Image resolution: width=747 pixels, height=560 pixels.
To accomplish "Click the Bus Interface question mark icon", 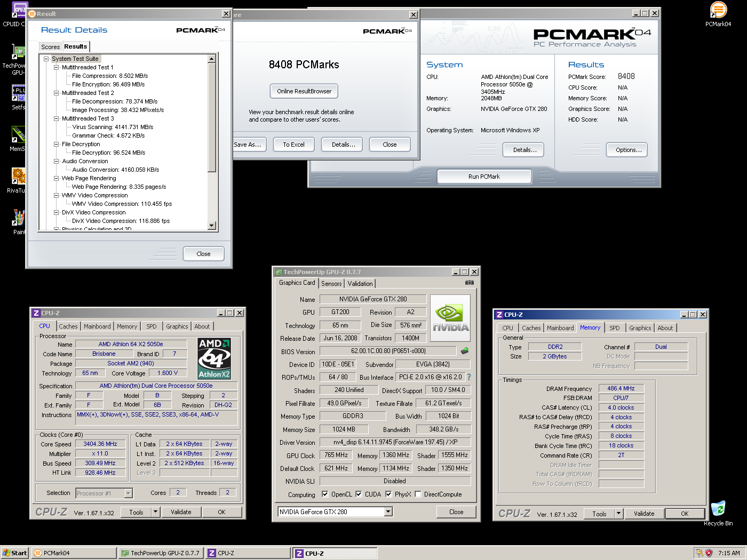I will click(469, 377).
